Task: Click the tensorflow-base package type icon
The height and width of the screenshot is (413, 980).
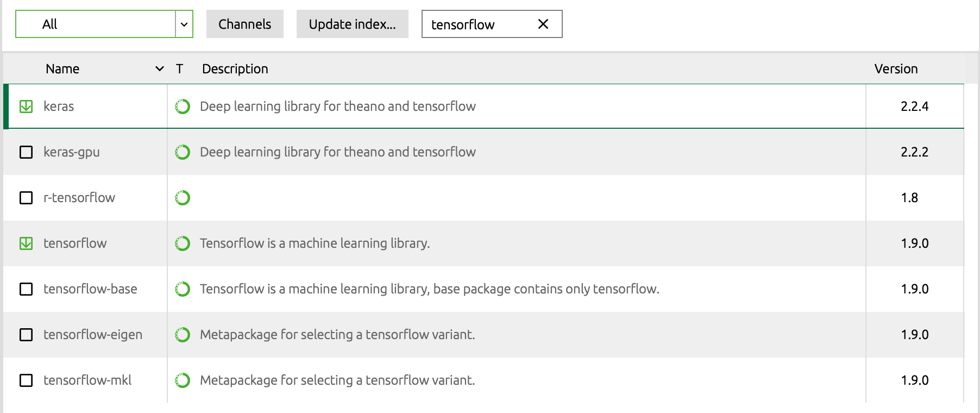Action: click(183, 289)
